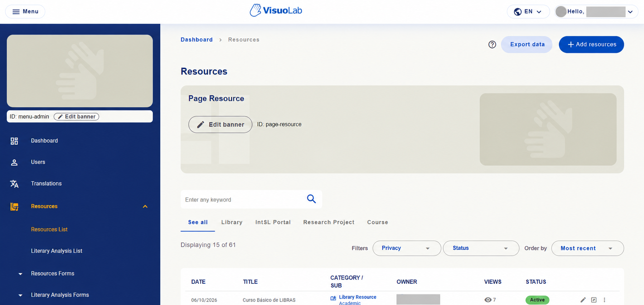Viewport: 644px width, 305px height.
Task: Switch to the Course tab
Action: coord(378,222)
